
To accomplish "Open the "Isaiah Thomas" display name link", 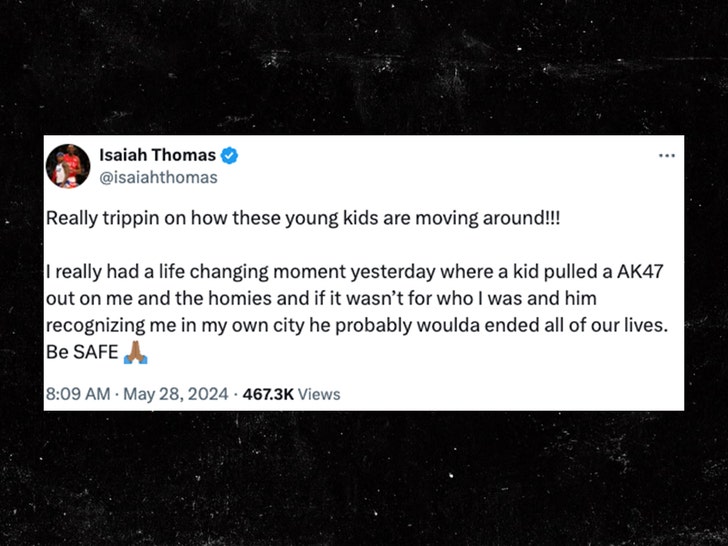I will pos(157,155).
